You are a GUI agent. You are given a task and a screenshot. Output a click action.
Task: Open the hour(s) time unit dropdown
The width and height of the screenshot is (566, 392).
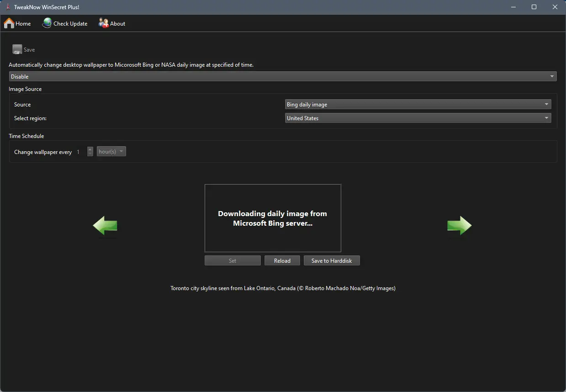111,152
